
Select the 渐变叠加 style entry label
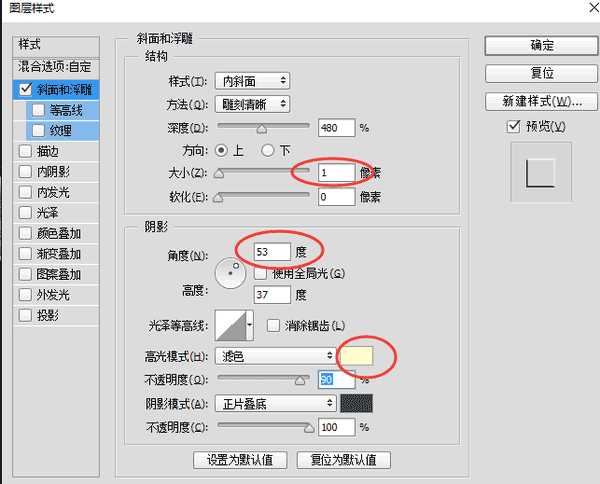coord(59,254)
